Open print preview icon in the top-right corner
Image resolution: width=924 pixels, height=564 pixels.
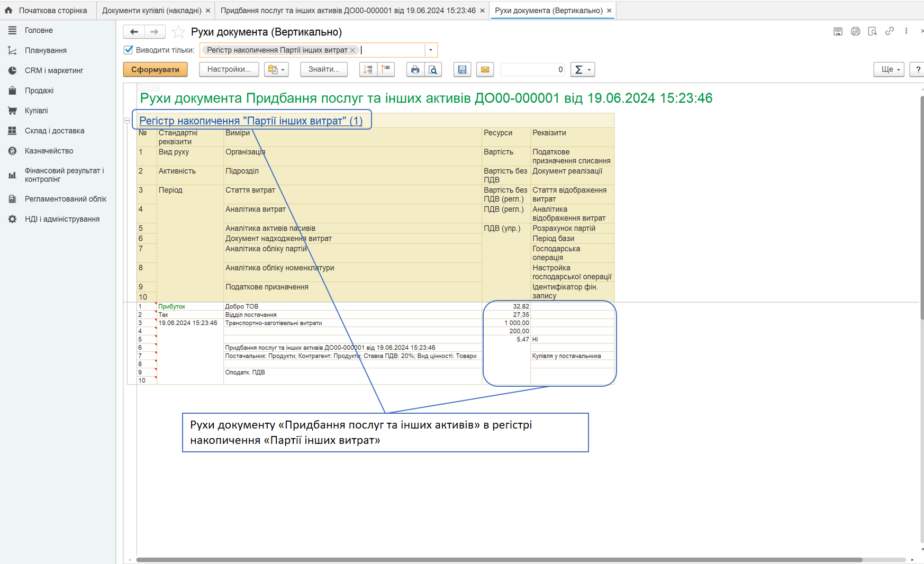click(872, 31)
